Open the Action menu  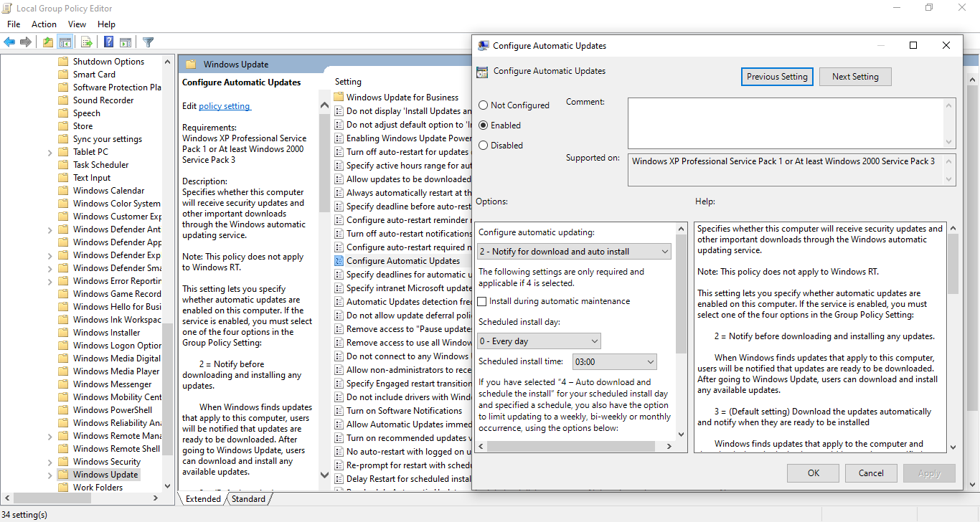(44, 24)
